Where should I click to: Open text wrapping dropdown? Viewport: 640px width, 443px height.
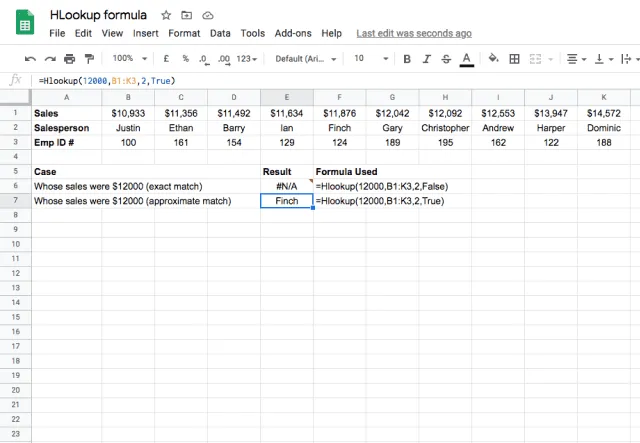(630, 59)
